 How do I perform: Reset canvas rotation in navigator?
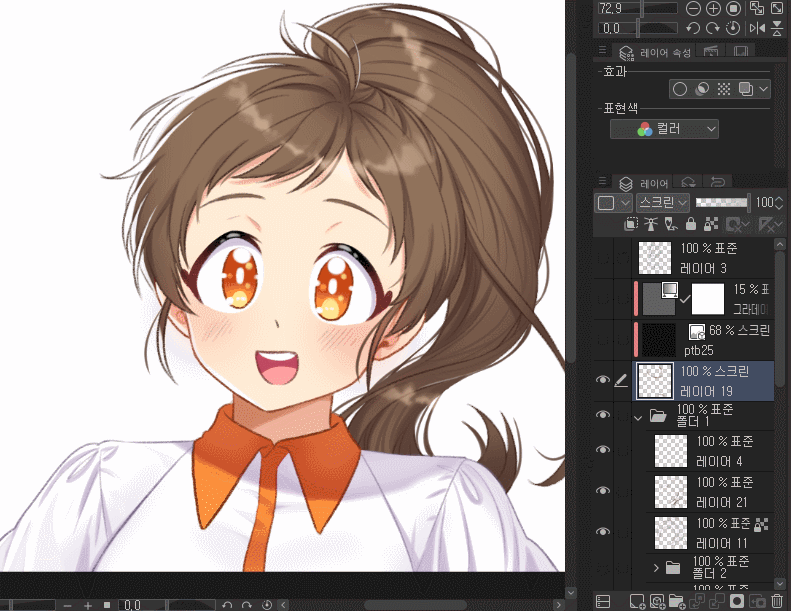[x=733, y=28]
